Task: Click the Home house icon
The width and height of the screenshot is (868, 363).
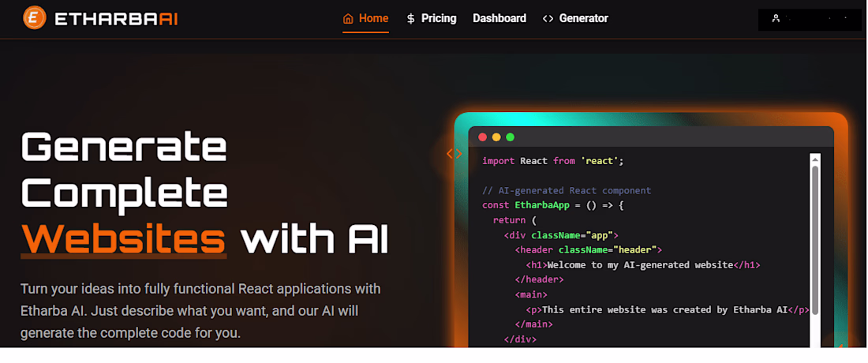Action: click(348, 18)
